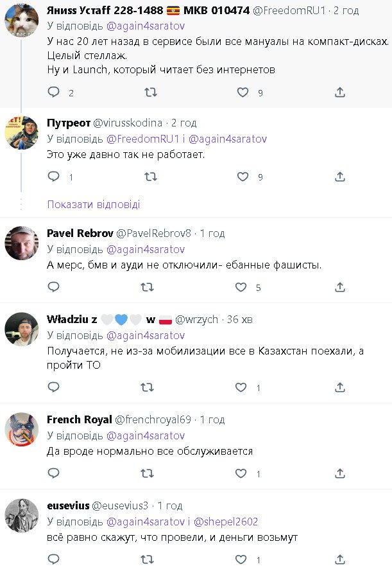Retweet the FreedomRU1 tweet about manuals

150,92
